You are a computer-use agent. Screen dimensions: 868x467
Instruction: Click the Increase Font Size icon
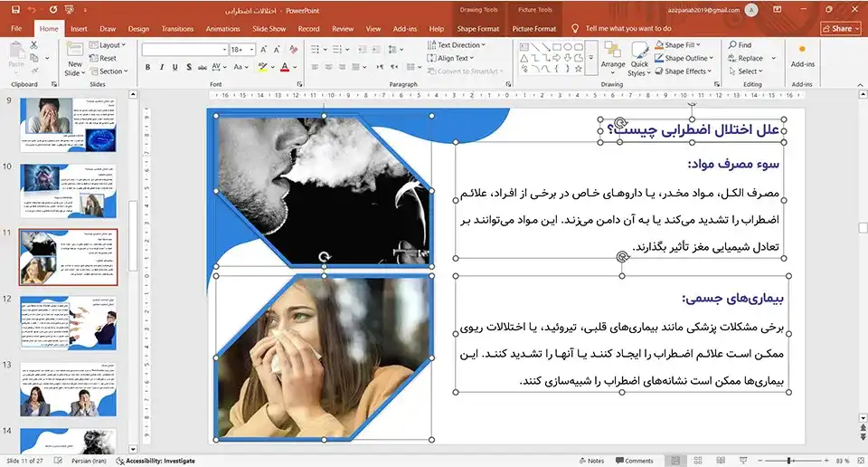(263, 49)
